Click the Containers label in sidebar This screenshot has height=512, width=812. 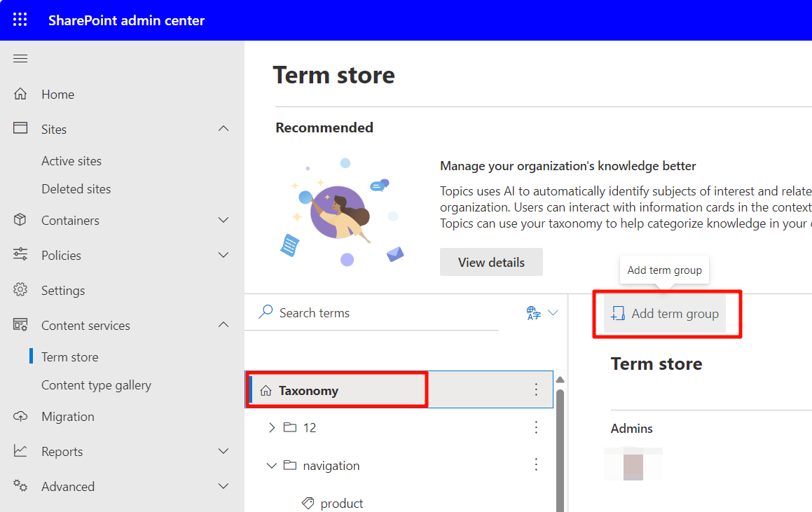point(71,221)
